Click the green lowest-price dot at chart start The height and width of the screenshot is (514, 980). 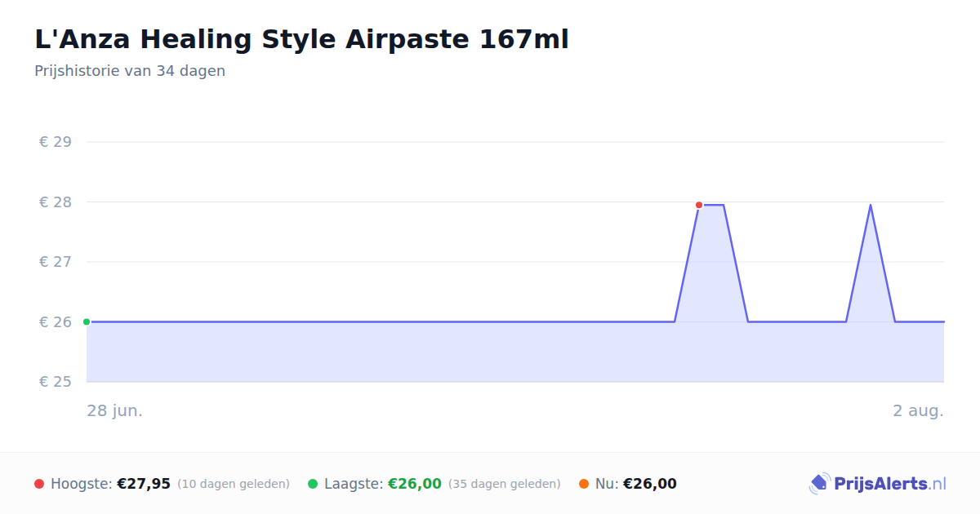coord(87,321)
